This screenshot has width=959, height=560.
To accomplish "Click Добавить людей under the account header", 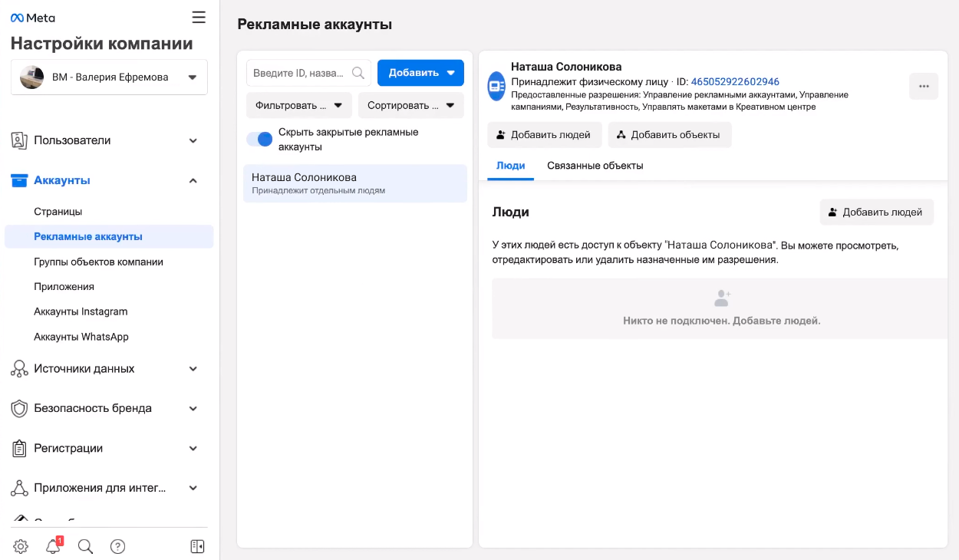I will 544,134.
